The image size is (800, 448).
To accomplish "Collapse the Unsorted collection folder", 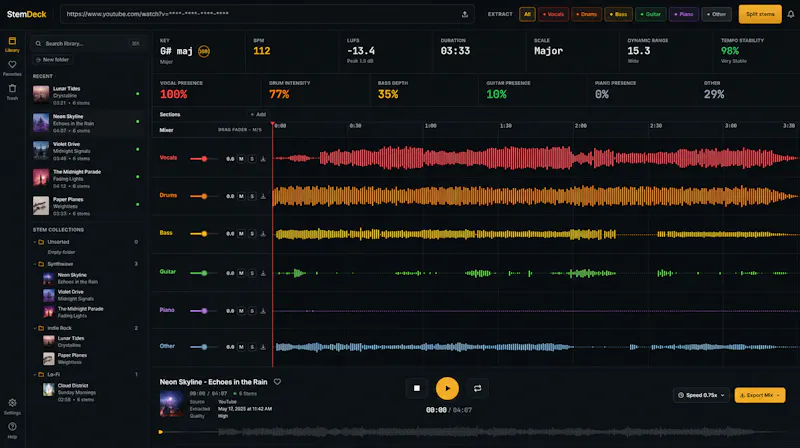I will coord(35,242).
